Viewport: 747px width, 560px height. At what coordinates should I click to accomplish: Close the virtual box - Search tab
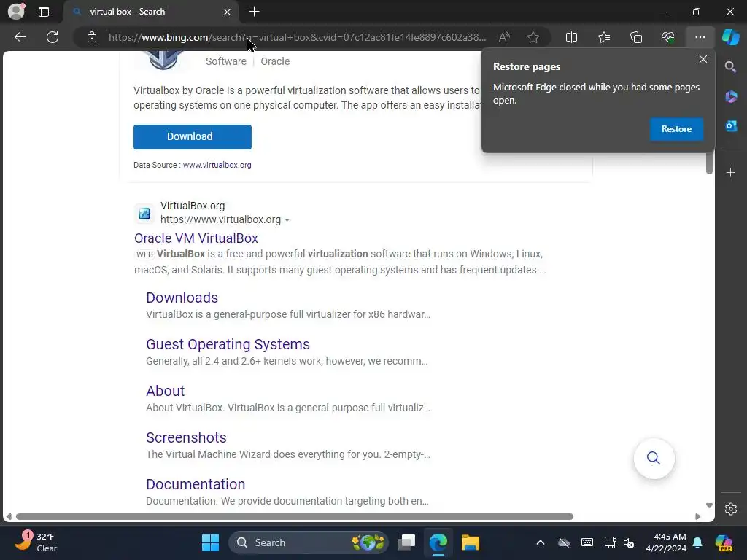tap(228, 12)
